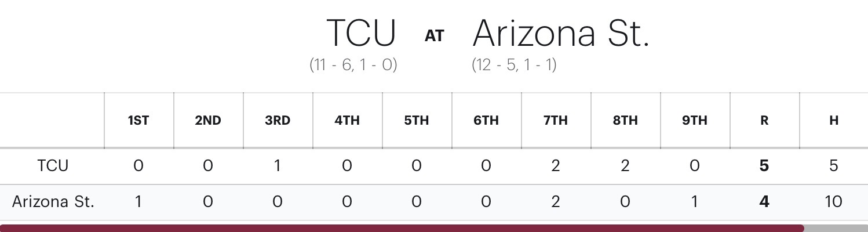This screenshot has width=868, height=232.
Task: Click TCU's 8th inning score cell
Action: click(x=625, y=166)
